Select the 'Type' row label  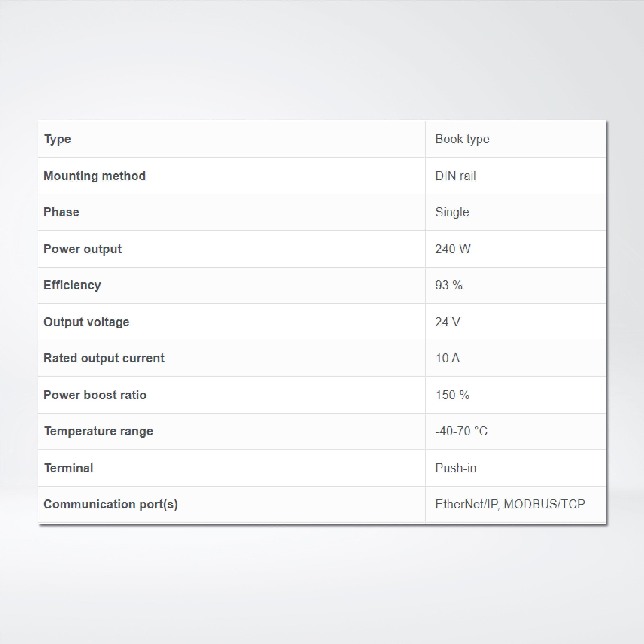click(x=57, y=139)
